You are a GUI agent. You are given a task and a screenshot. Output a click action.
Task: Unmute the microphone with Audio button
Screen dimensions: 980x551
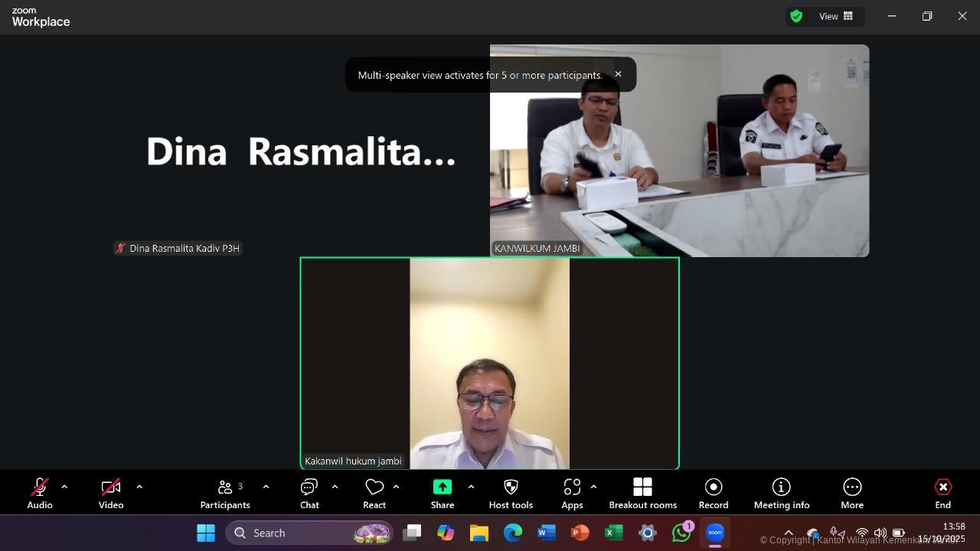pos(40,494)
